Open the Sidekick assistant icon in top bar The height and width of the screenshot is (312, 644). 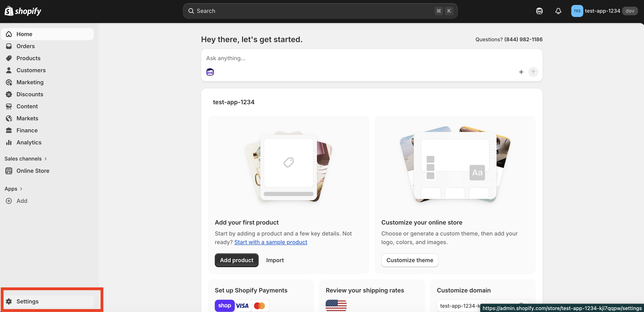(539, 11)
